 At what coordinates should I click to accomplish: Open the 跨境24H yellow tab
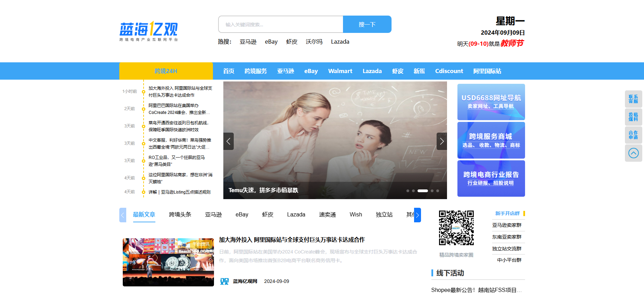[166, 71]
